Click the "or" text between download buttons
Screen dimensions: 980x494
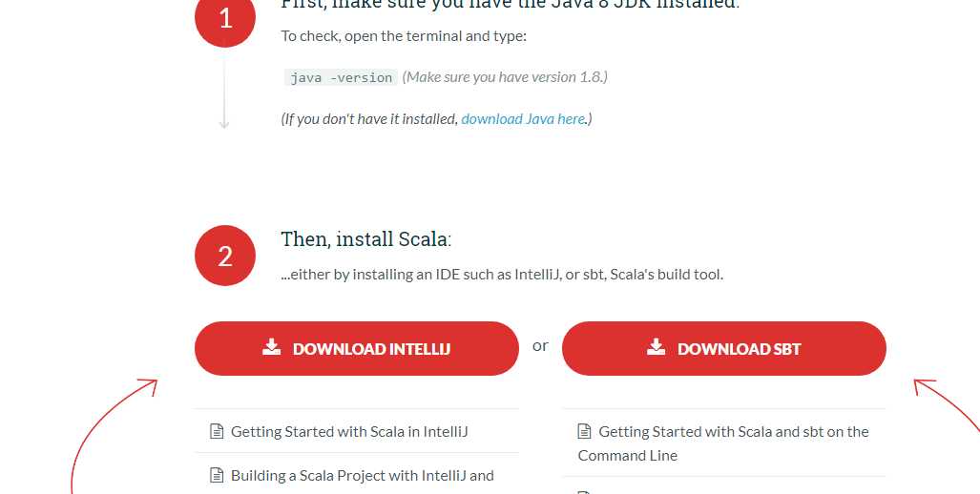(540, 346)
